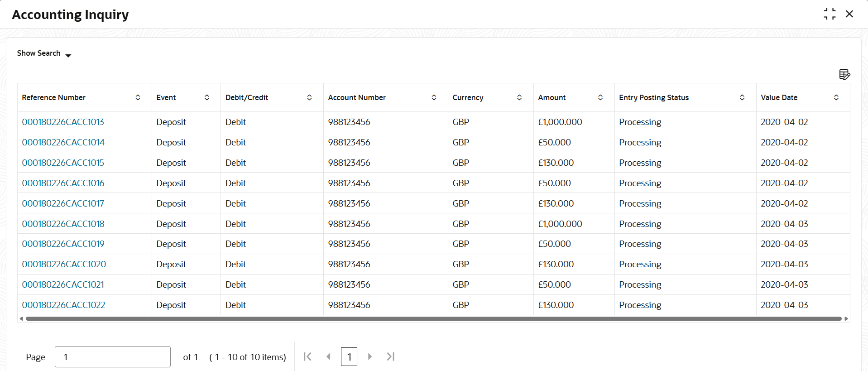Go to next page of results
Viewport: 868px width, 371px height.
tap(370, 357)
